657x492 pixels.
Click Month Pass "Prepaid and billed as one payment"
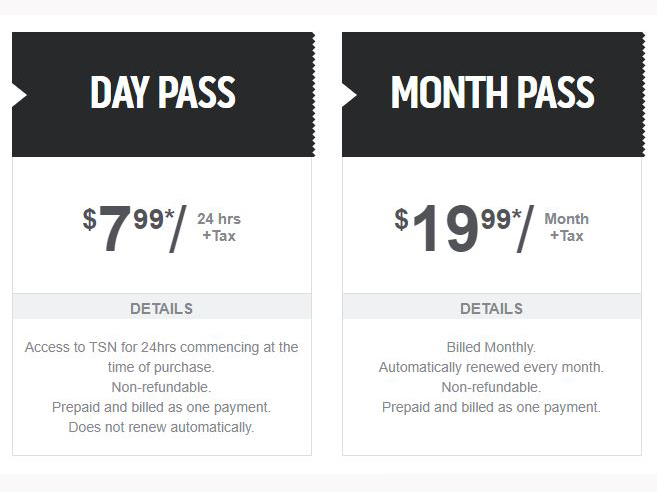click(491, 407)
